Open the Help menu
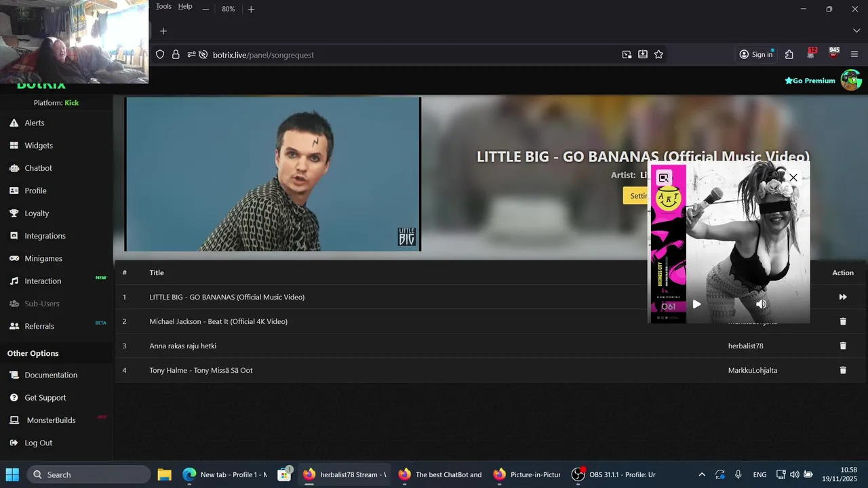Screen dimensions: 868x488 click(185, 6)
